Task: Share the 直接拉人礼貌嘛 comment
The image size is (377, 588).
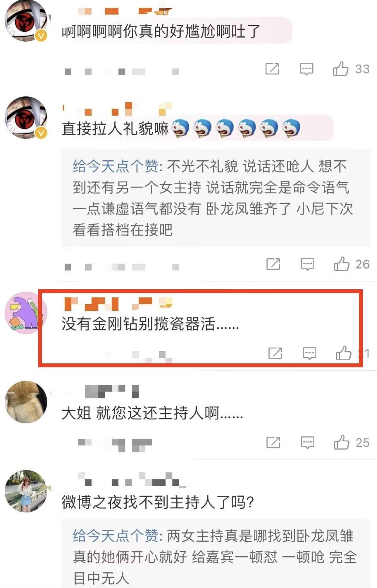Action: 273,264
